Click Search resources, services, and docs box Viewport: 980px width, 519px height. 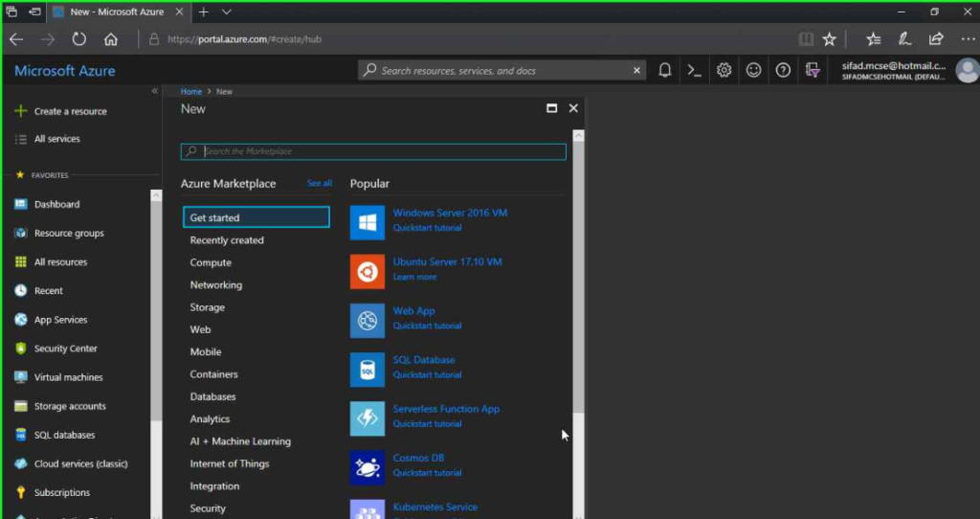pyautogui.click(x=503, y=71)
